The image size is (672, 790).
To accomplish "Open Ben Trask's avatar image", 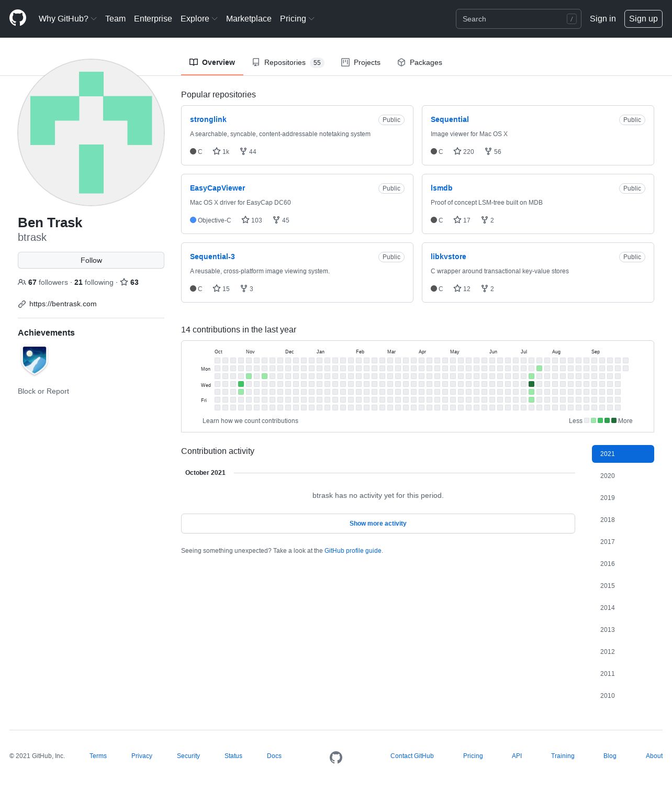I will (91, 132).
